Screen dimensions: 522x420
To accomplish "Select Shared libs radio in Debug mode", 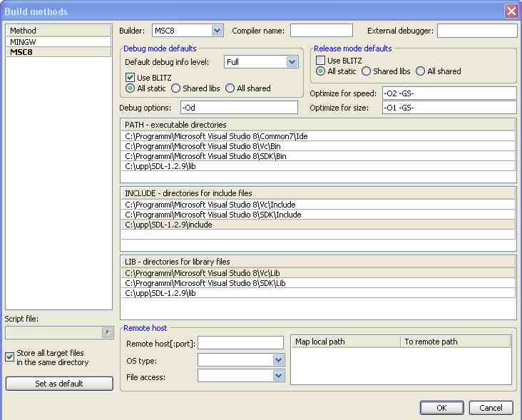I will [x=175, y=88].
